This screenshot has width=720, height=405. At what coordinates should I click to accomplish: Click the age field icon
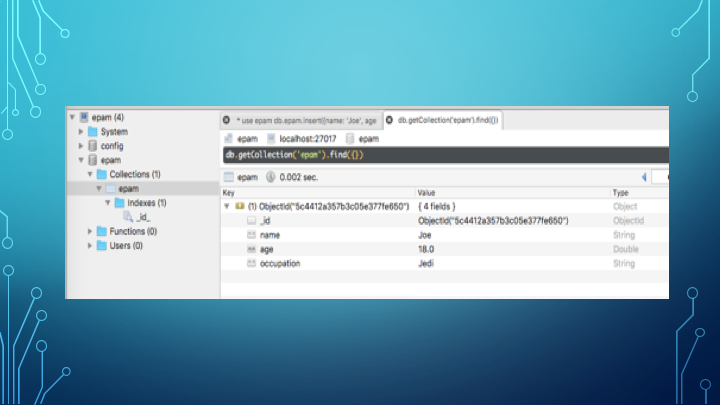[x=251, y=249]
